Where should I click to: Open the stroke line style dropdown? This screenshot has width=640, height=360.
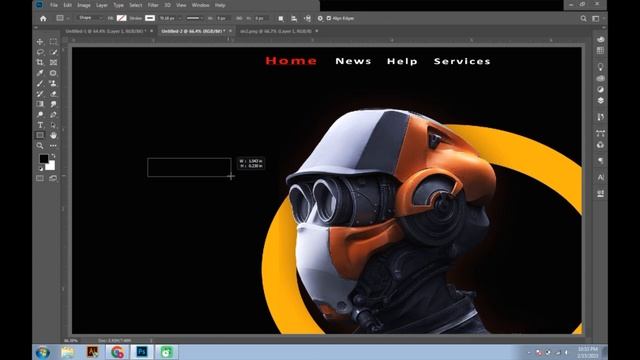tap(194, 18)
